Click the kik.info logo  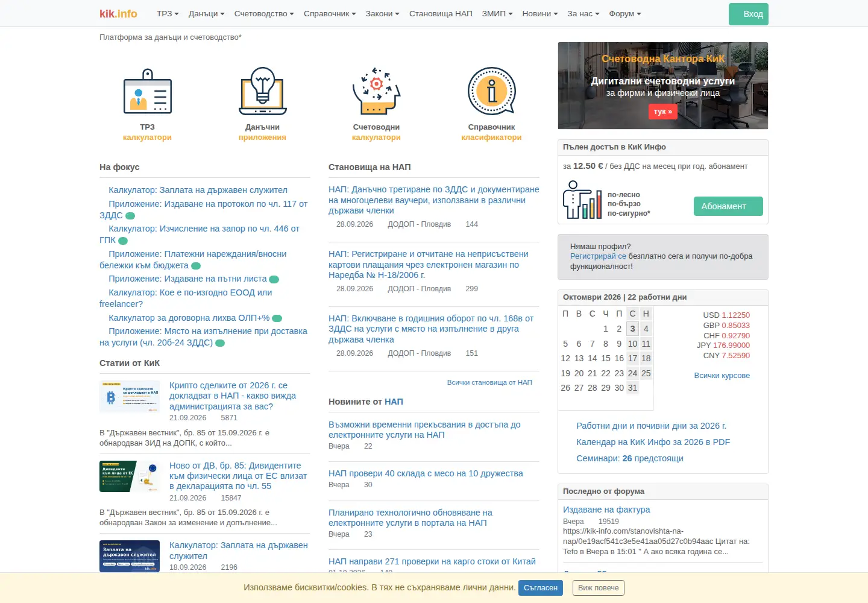point(118,13)
